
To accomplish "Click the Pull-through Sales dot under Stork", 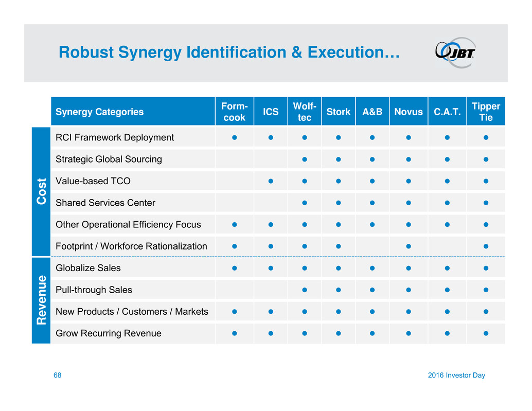I will click(x=339, y=290).
